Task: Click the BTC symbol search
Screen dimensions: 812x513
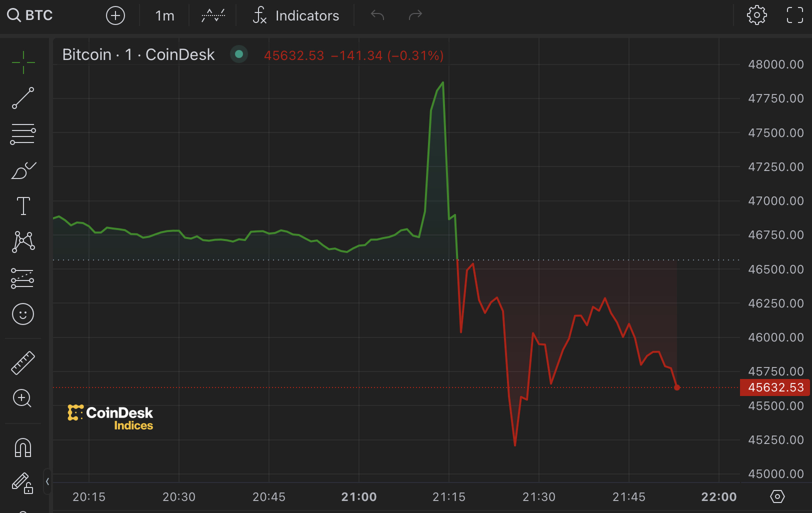Action: [x=30, y=16]
